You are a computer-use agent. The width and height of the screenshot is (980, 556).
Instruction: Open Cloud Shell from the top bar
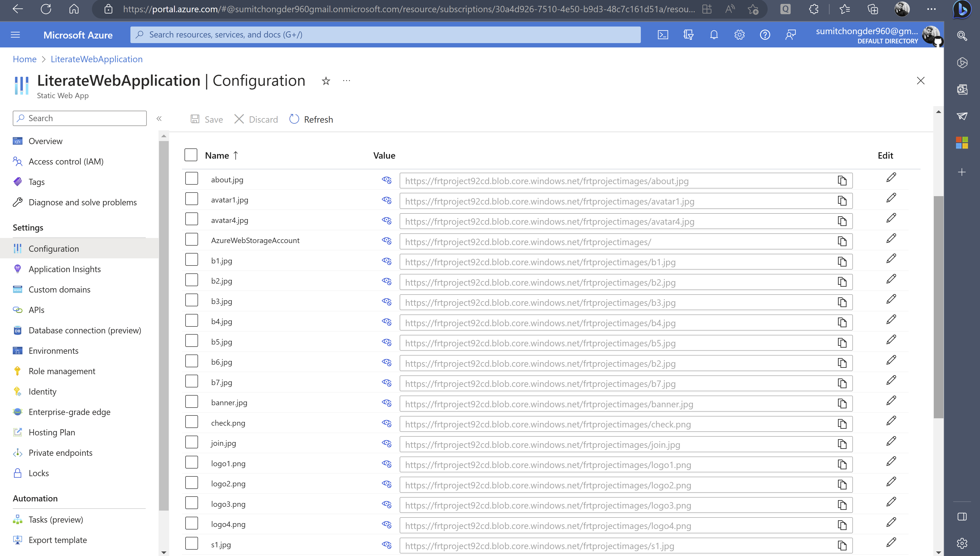(x=663, y=34)
